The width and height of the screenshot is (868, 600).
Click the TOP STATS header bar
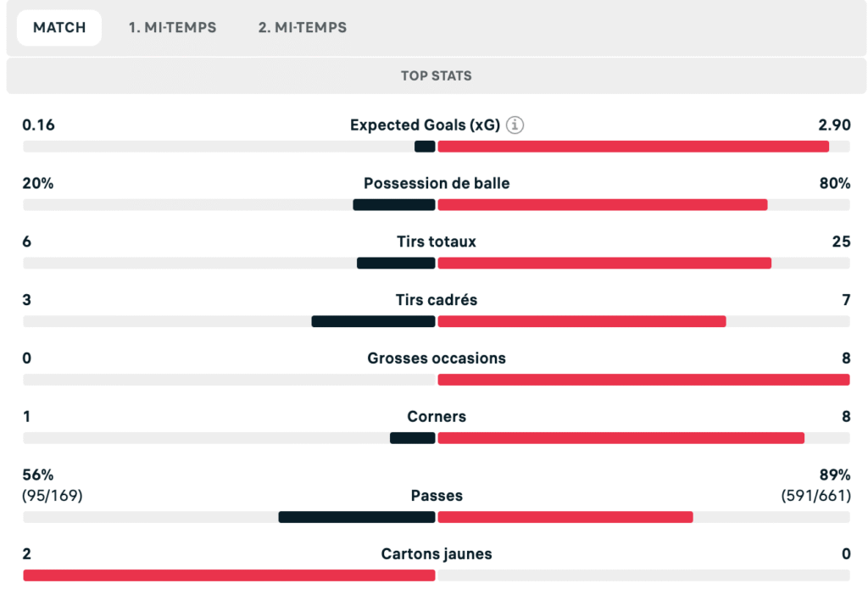tap(436, 75)
